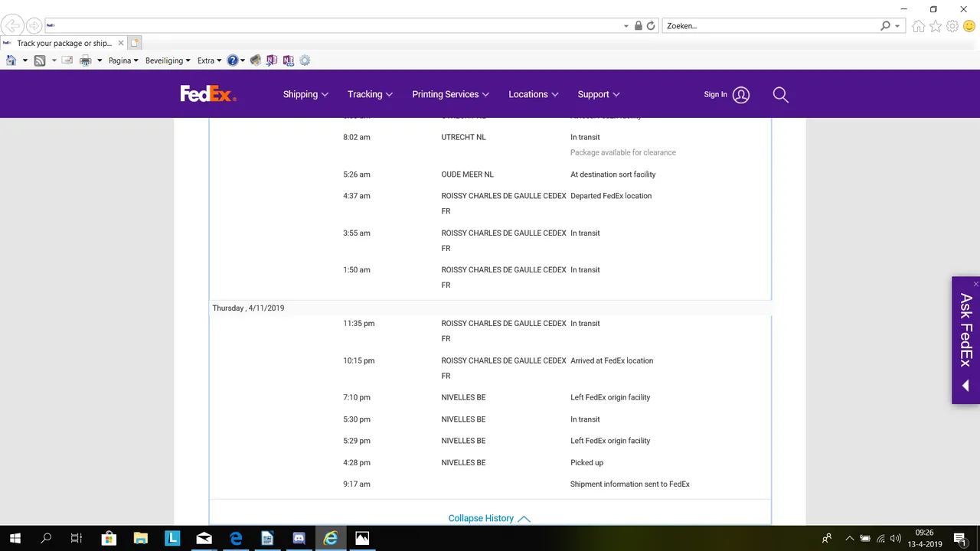Open Internet Explorer settings gear

(x=952, y=26)
